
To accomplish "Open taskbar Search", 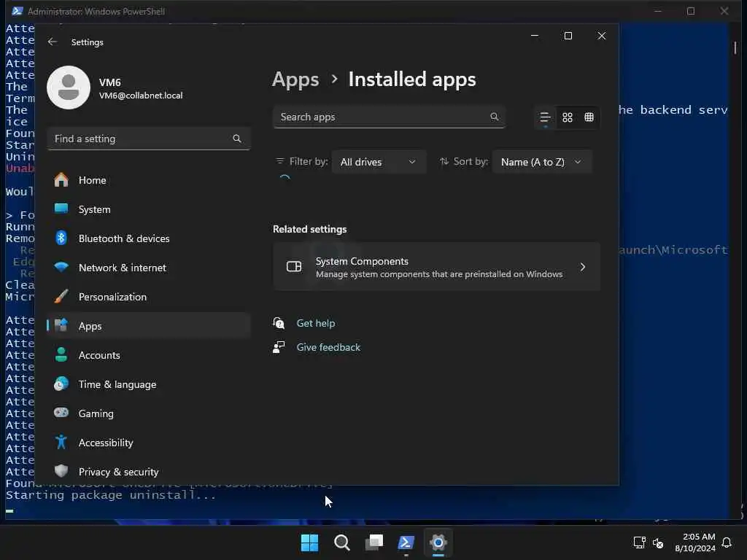I will point(341,542).
